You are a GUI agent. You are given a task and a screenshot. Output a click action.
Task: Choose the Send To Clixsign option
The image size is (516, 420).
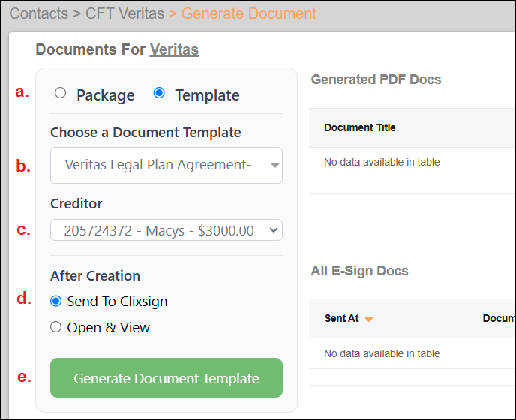point(56,301)
